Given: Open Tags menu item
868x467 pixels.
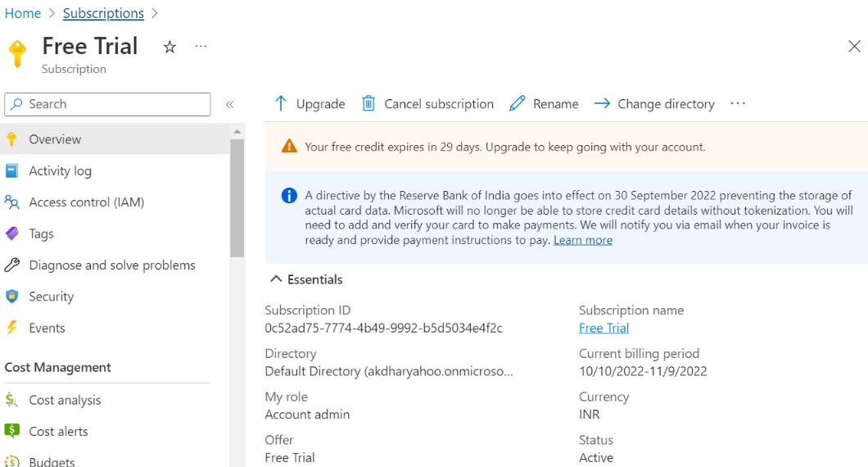Looking at the screenshot, I should 115,233.
